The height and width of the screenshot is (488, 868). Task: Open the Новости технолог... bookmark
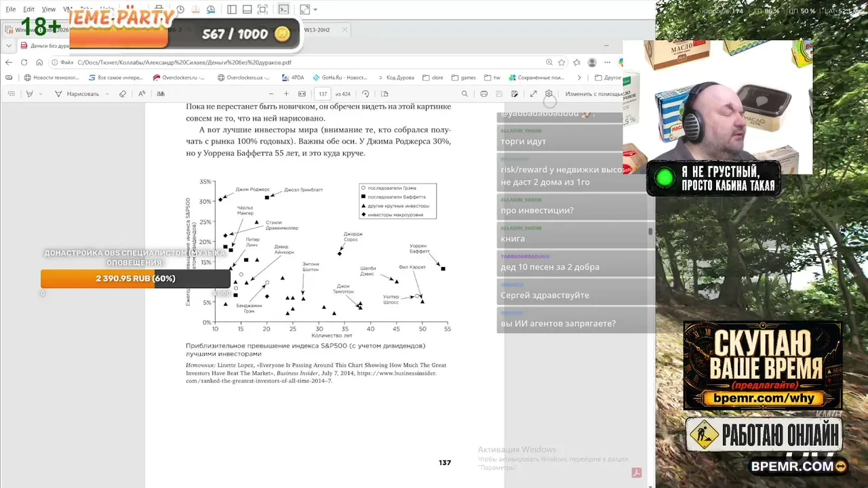[52, 77]
